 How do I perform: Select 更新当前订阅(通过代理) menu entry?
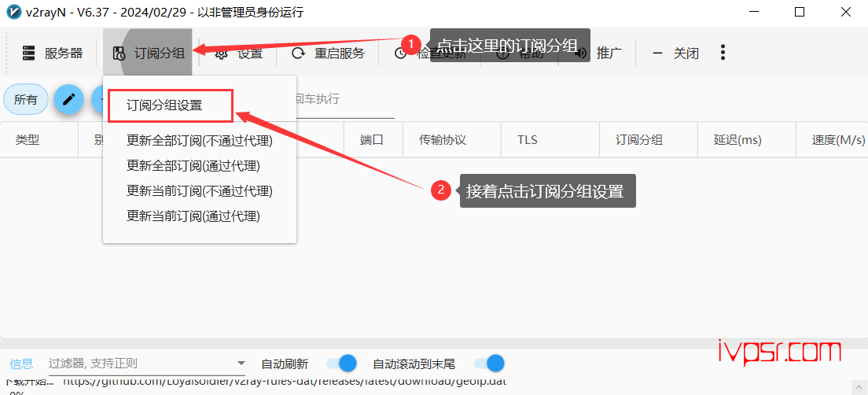click(193, 216)
